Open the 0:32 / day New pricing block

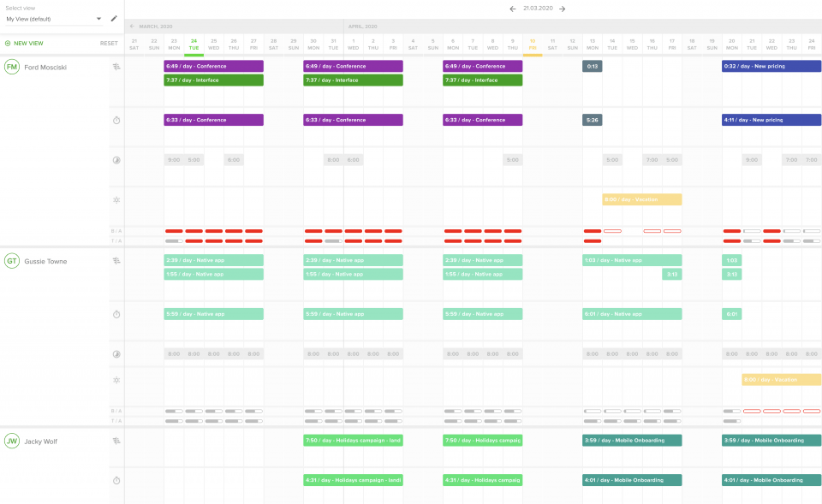771,66
